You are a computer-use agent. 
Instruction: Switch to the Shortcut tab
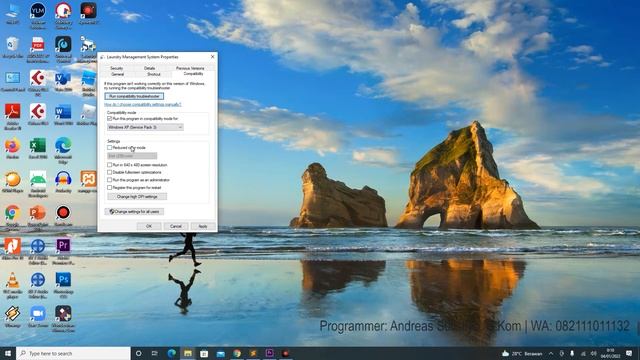(153, 74)
